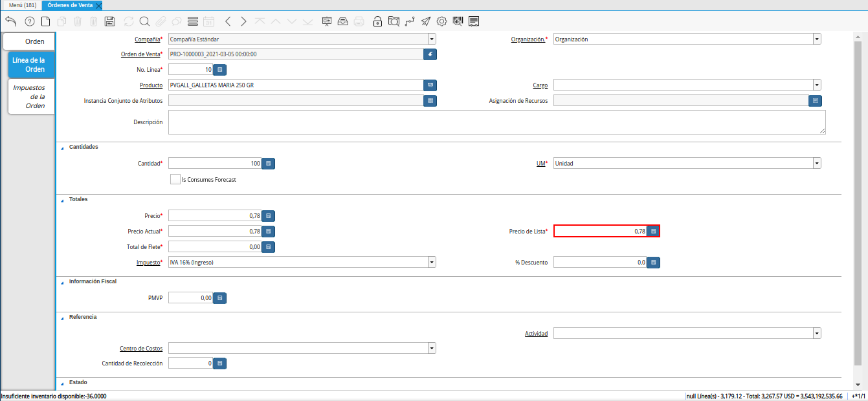Viewport: 868px width, 401px height.
Task: Check the Is Consumes Forecast checkbox
Action: (x=175, y=179)
